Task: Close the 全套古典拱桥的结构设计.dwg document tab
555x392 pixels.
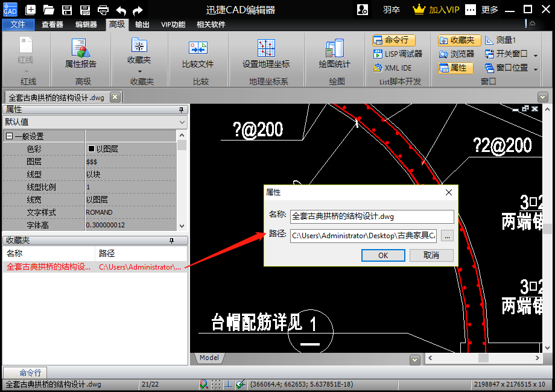Action: pyautogui.click(x=115, y=96)
